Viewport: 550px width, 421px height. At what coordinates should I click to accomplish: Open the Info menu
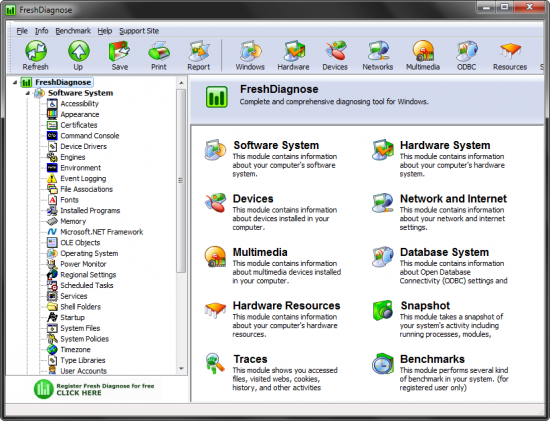point(41,31)
